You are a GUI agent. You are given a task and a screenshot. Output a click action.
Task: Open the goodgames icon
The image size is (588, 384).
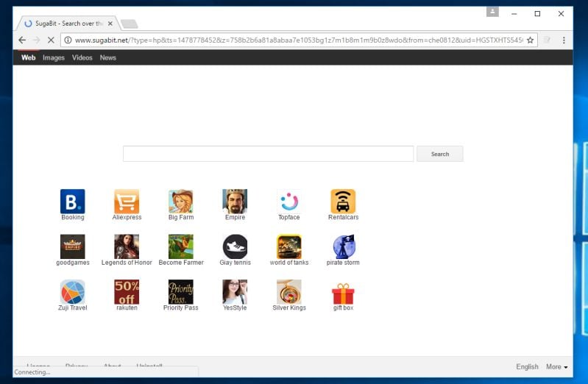tap(72, 246)
